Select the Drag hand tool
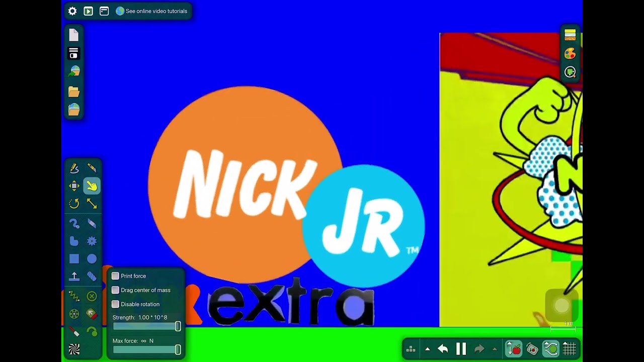 pyautogui.click(x=92, y=186)
